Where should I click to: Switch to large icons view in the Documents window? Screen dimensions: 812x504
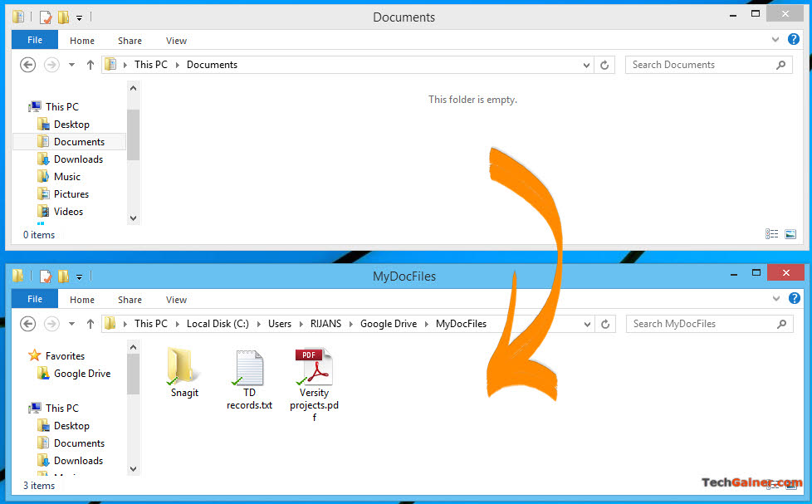point(790,235)
